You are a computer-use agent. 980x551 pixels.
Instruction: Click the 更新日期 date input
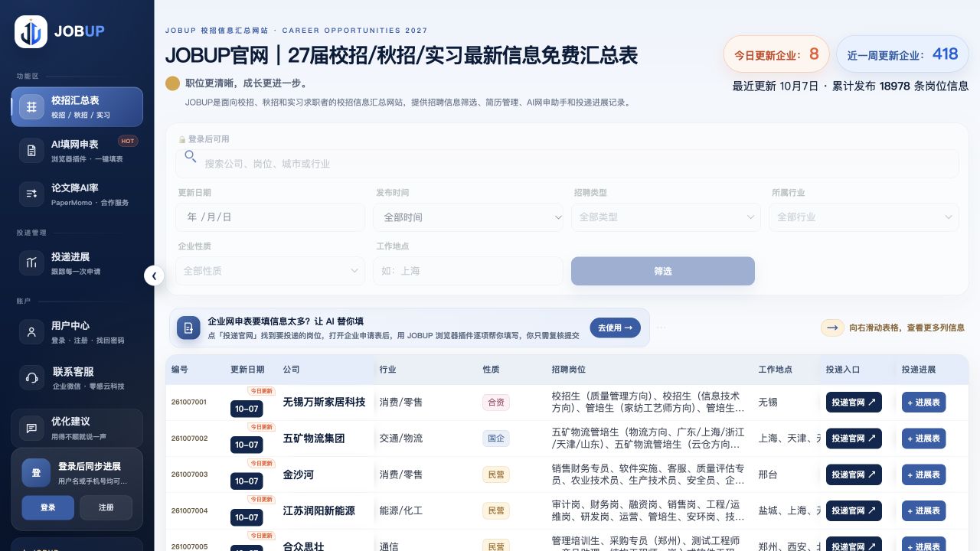click(x=270, y=217)
